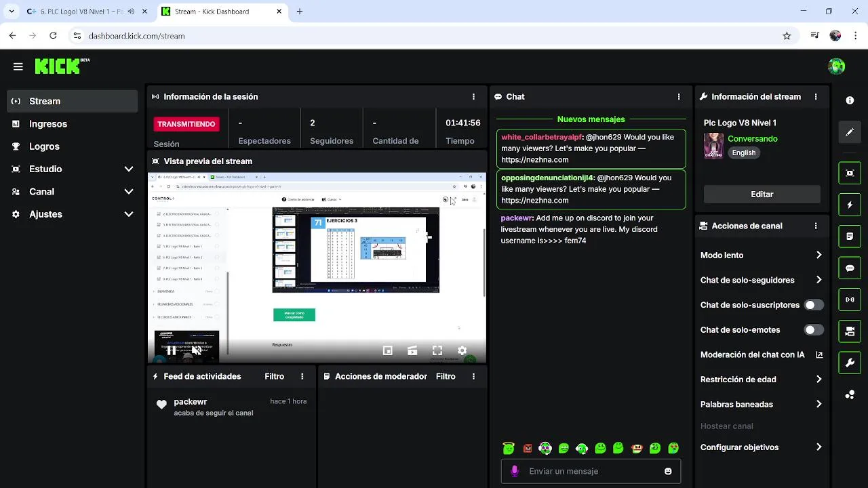Click the document icon in right sidebar
Screen dimensions: 868x488
click(x=850, y=237)
